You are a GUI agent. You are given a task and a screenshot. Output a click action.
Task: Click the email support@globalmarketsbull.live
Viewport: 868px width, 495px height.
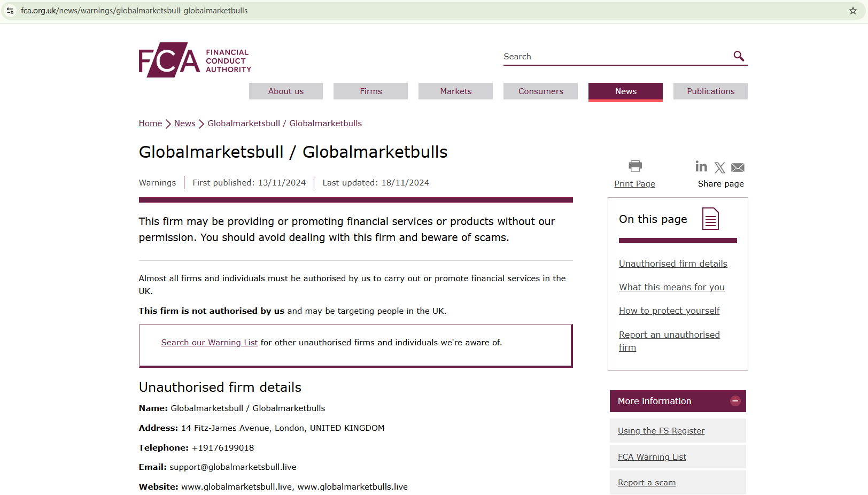click(233, 467)
